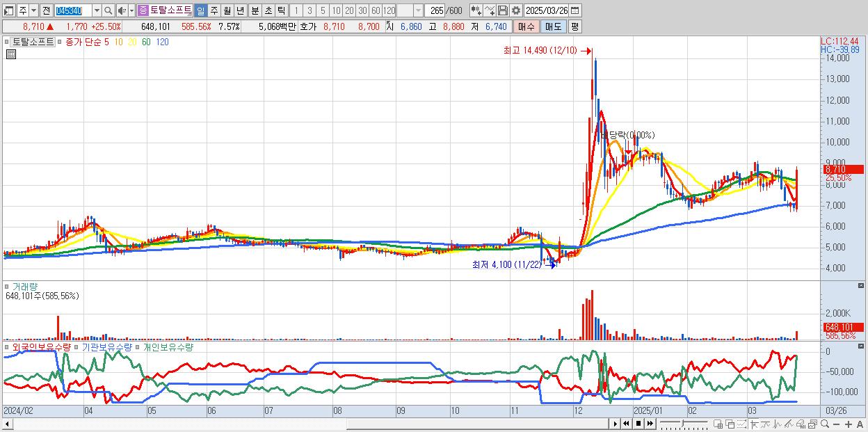Viewport: 868px width, 432px height.
Task: Click the horizontal chart scrollbar thumb
Action: (478, 424)
